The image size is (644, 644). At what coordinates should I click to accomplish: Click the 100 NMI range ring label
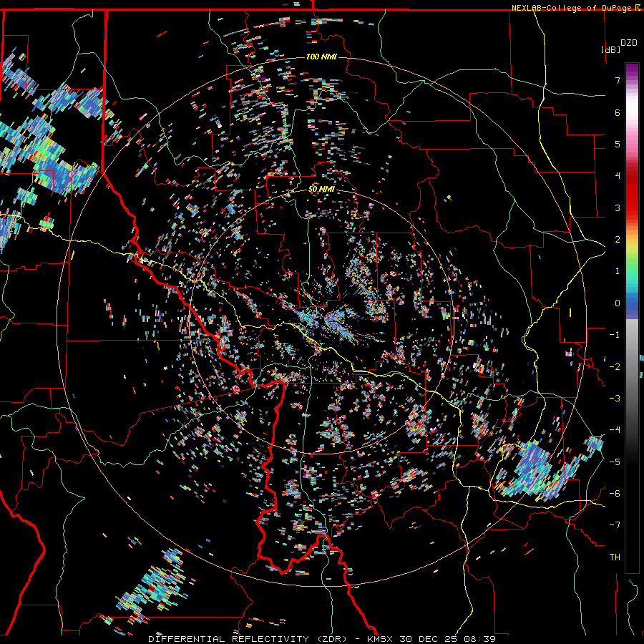tap(321, 57)
